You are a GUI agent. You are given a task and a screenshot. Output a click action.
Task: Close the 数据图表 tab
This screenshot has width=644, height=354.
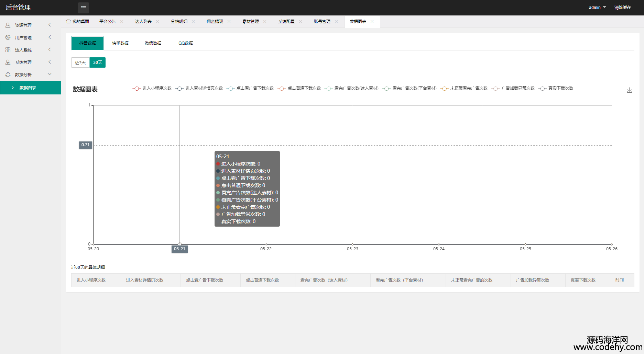point(372,21)
